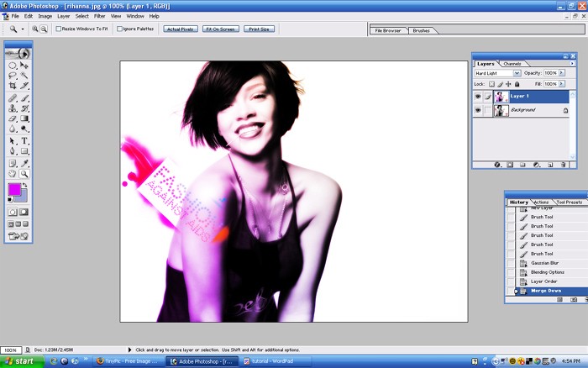Select the Lasso tool

[x=13, y=76]
